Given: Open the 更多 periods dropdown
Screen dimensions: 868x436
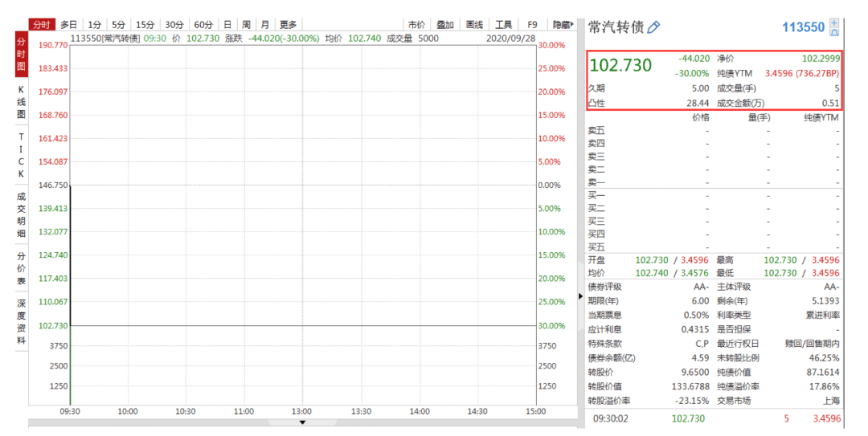Looking at the screenshot, I should [289, 24].
